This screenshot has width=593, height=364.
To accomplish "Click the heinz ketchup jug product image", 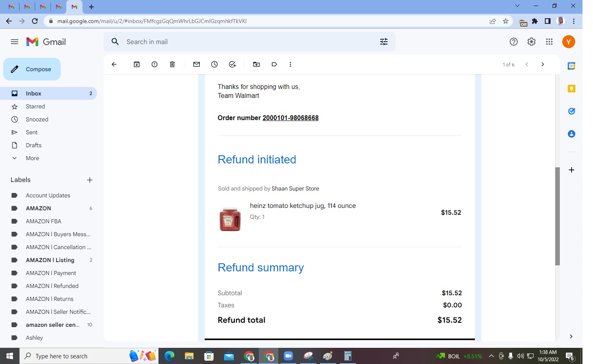I will coord(230,219).
